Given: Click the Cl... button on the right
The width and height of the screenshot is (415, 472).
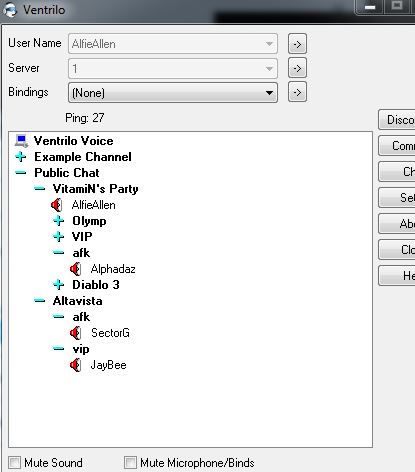Looking at the screenshot, I should coord(397,250).
